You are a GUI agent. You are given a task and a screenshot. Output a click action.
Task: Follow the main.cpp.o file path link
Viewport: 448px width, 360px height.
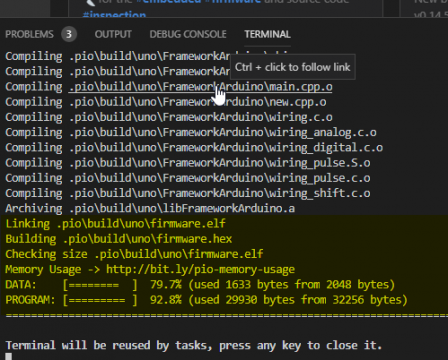point(201,87)
